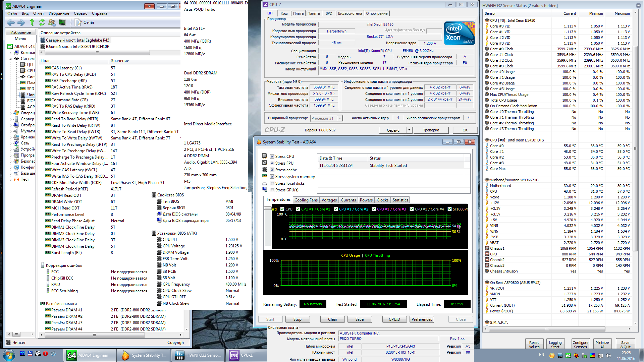
Task: Click the disk icon beside Stress local disks
Action: (265, 183)
